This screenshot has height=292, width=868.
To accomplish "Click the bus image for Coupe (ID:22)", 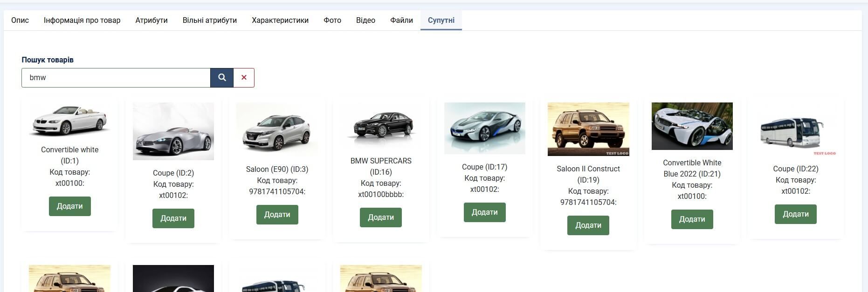I will pyautogui.click(x=796, y=131).
